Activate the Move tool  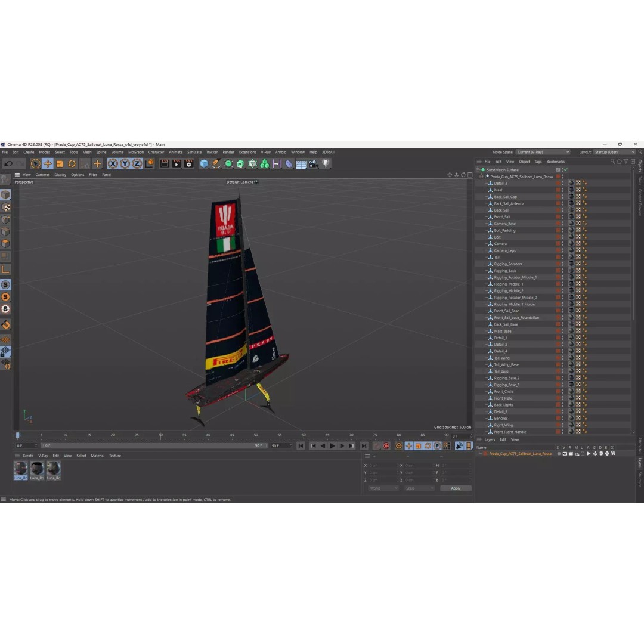click(x=48, y=164)
